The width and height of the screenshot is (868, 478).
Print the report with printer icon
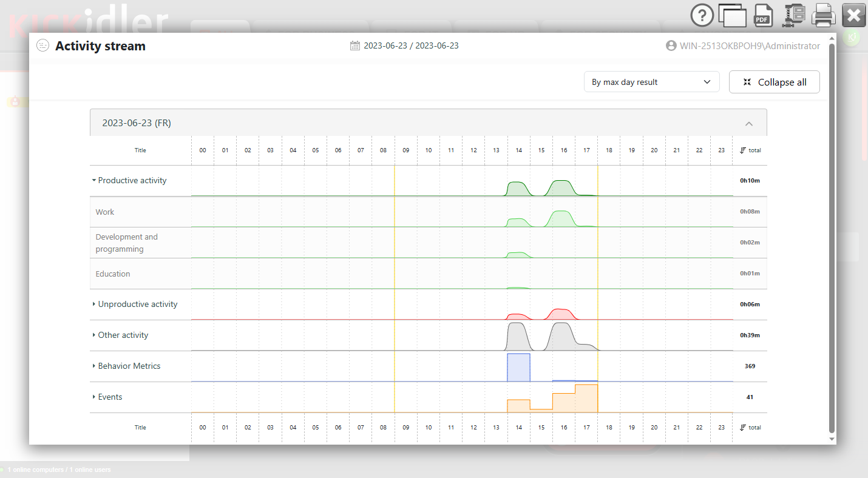click(824, 15)
